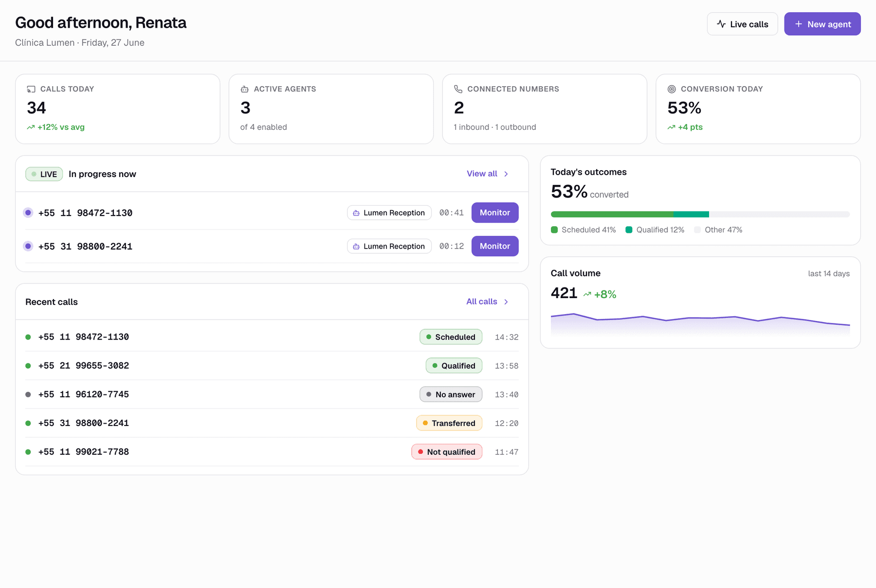Click the Scheduled status badge

point(451,337)
